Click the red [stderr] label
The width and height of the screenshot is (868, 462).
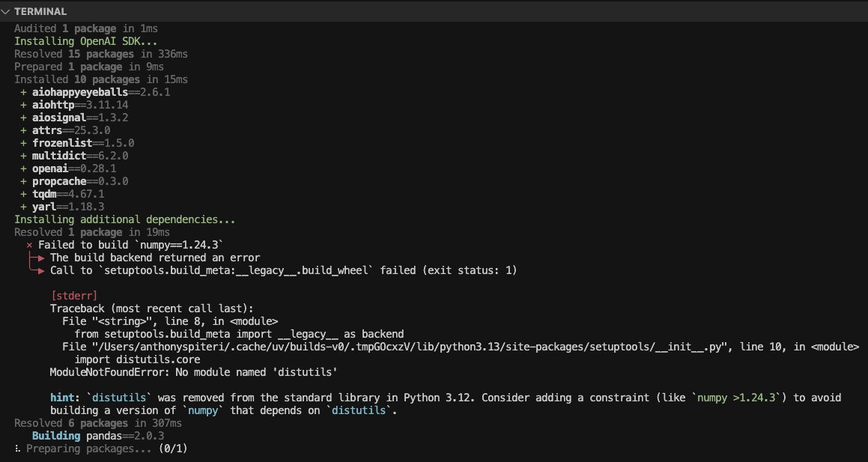(74, 296)
